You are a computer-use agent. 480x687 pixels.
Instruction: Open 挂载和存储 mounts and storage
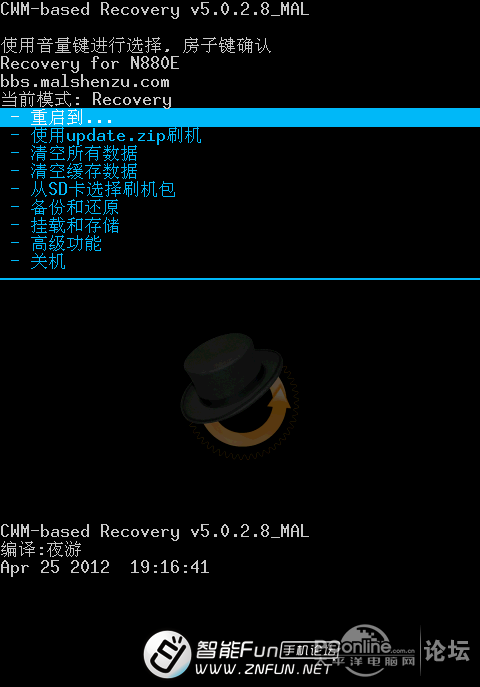pyautogui.click(x=74, y=225)
